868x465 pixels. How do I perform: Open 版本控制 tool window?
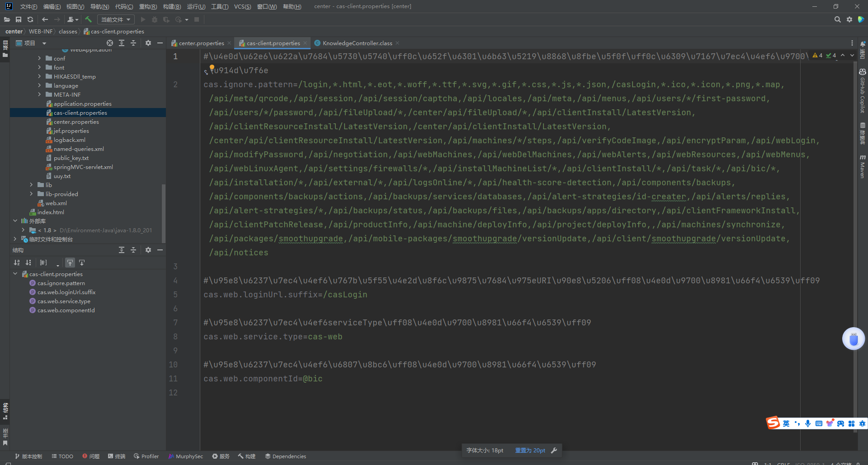point(28,456)
